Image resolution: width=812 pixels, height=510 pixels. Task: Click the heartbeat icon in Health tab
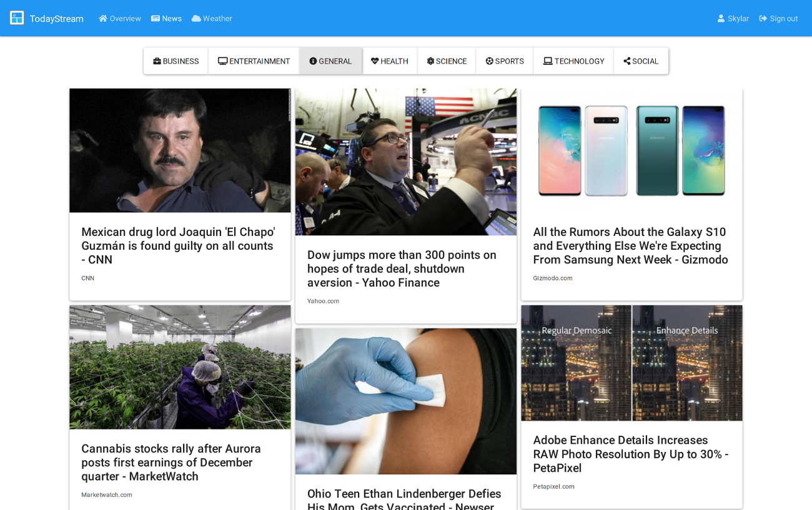click(375, 61)
